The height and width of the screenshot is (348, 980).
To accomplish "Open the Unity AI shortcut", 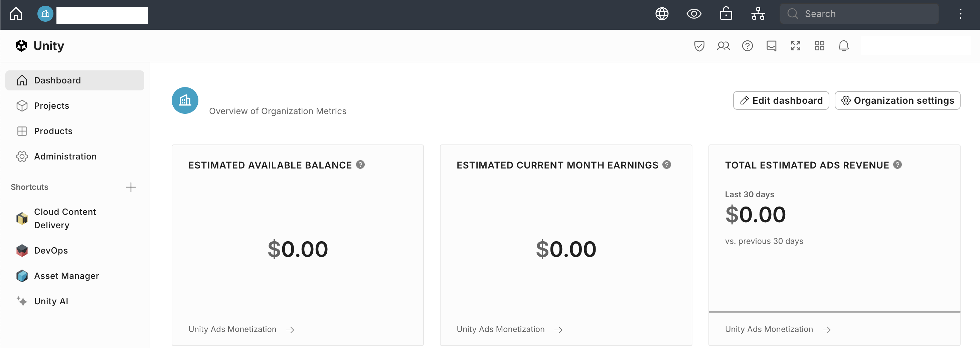I will pos(51,301).
